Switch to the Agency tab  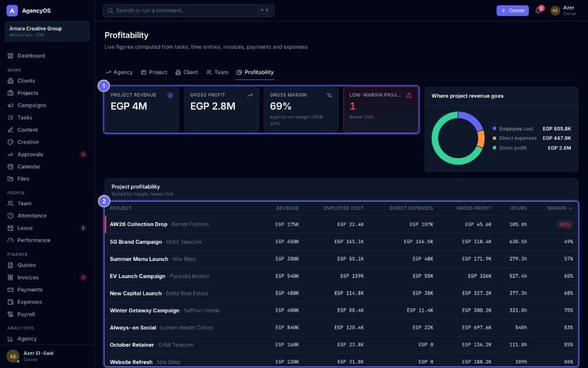(119, 72)
